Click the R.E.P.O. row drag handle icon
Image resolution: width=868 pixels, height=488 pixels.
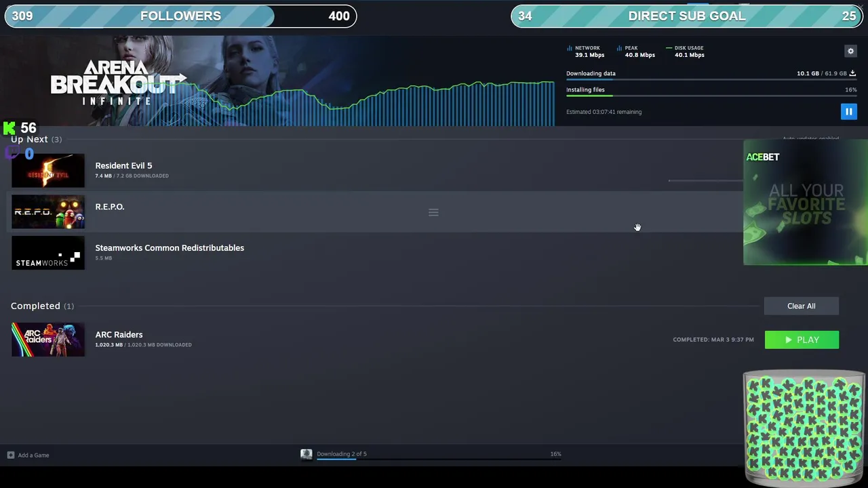pos(433,213)
